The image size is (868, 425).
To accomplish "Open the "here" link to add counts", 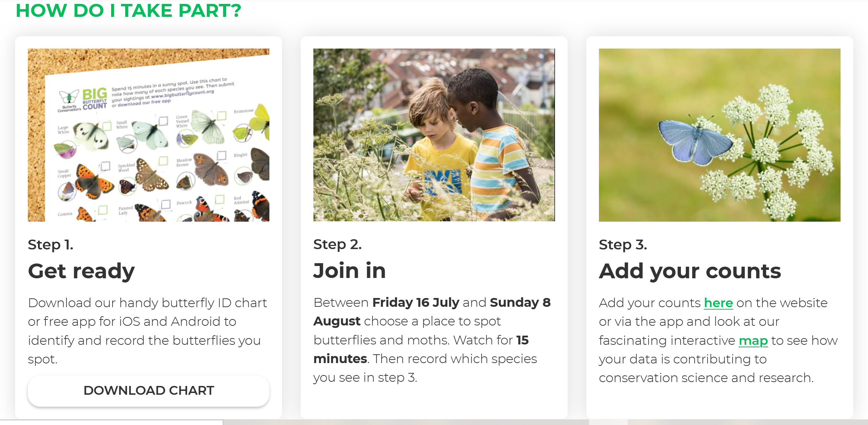I will point(718,303).
